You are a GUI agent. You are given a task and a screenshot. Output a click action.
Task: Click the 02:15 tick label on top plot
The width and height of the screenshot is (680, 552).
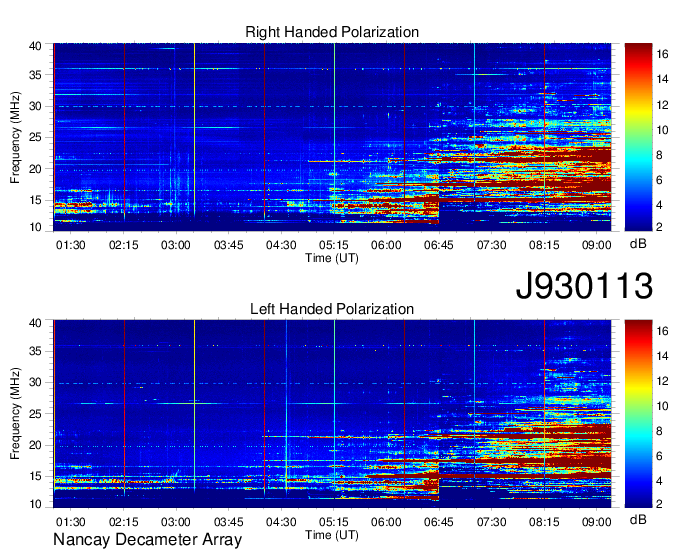click(x=124, y=245)
